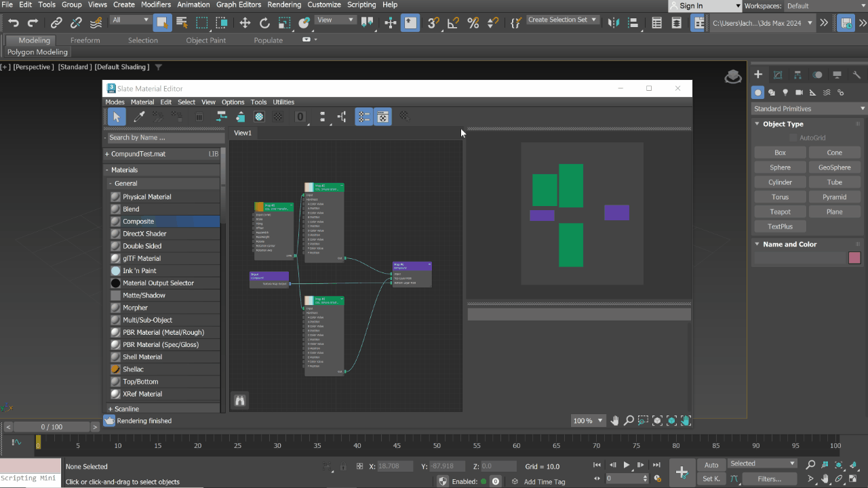The image size is (868, 488).
Task: Toggle the Parameter Editor panel button
Action: [x=382, y=117]
